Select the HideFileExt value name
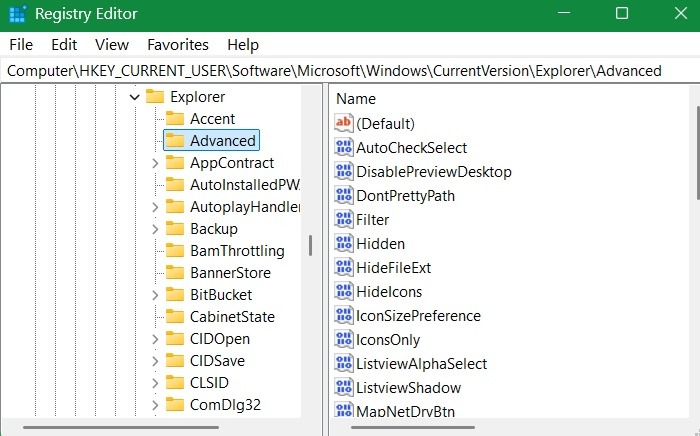 click(393, 268)
